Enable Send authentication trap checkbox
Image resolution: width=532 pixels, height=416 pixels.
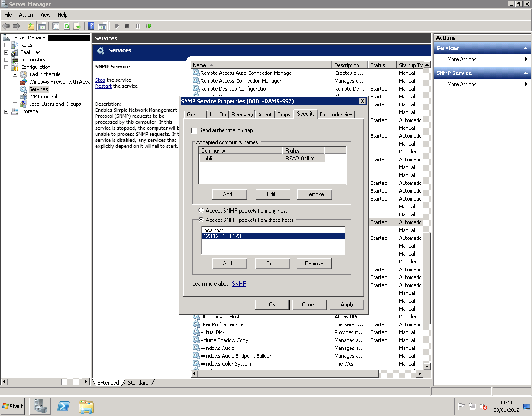pos(194,130)
